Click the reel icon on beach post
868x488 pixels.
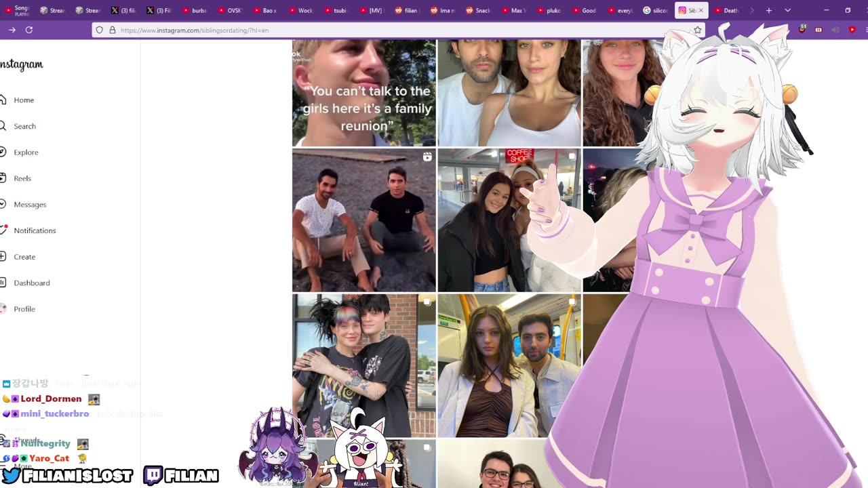(427, 157)
